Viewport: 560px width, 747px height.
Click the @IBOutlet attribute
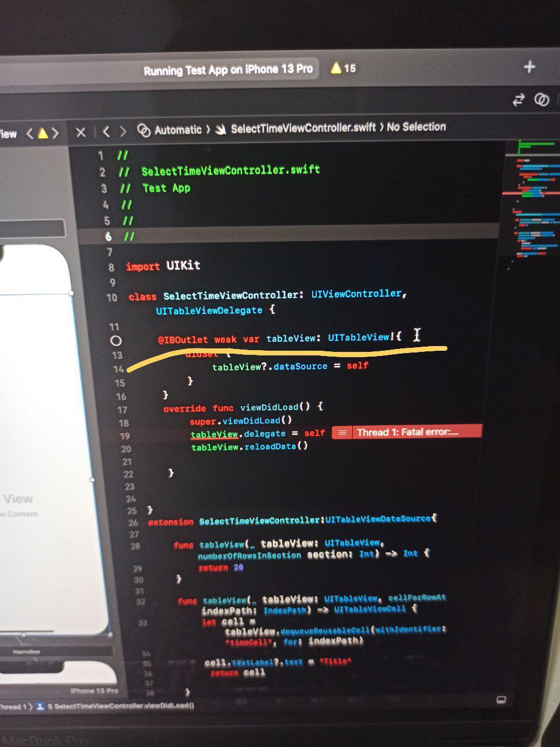tap(183, 340)
